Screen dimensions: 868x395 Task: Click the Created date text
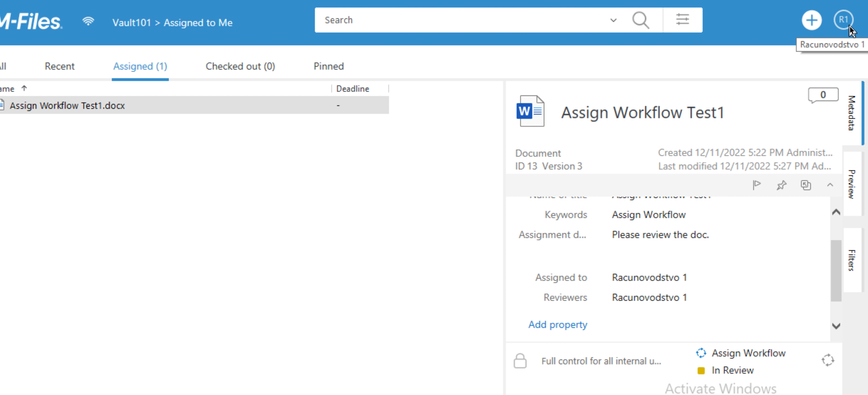(745, 152)
